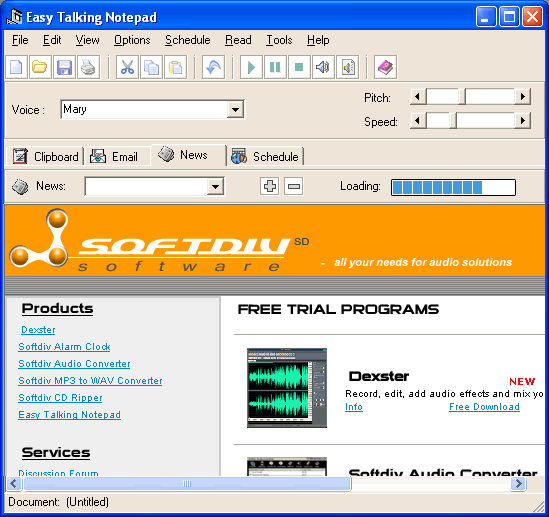Click the news icon beside News label
Screen dimensions: 549x517
20,186
